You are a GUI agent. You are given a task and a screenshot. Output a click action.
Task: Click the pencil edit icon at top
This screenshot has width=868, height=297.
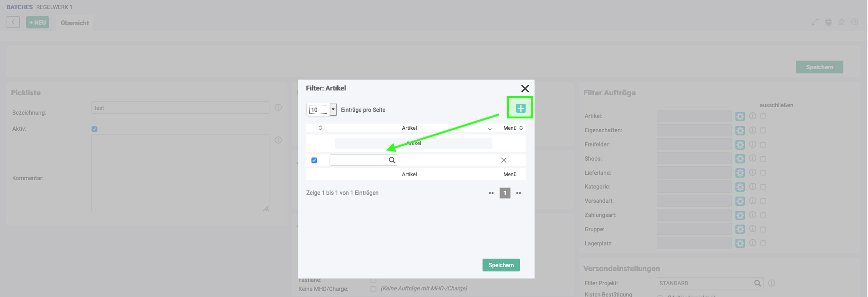pos(815,22)
